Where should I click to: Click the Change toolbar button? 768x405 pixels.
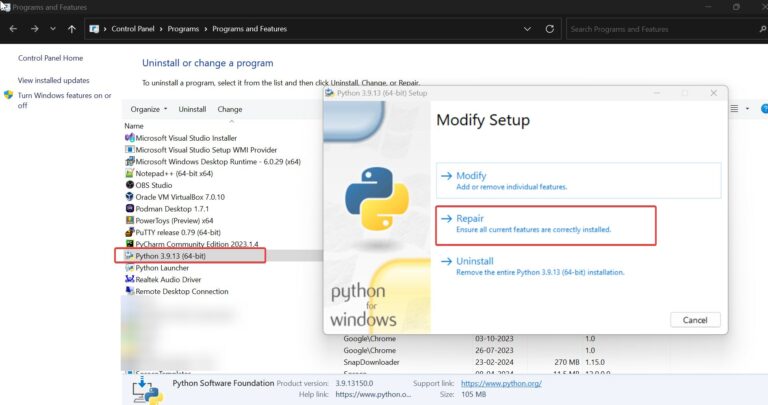[230, 109]
